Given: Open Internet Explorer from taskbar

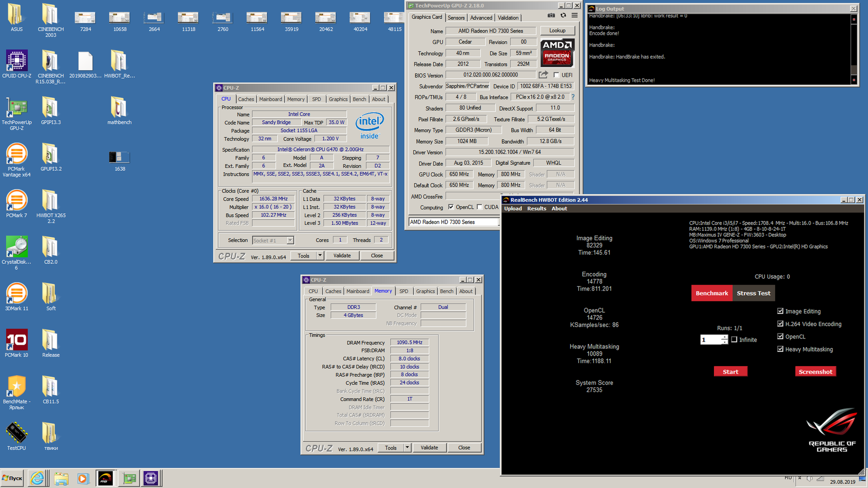Looking at the screenshot, I should click(38, 478).
